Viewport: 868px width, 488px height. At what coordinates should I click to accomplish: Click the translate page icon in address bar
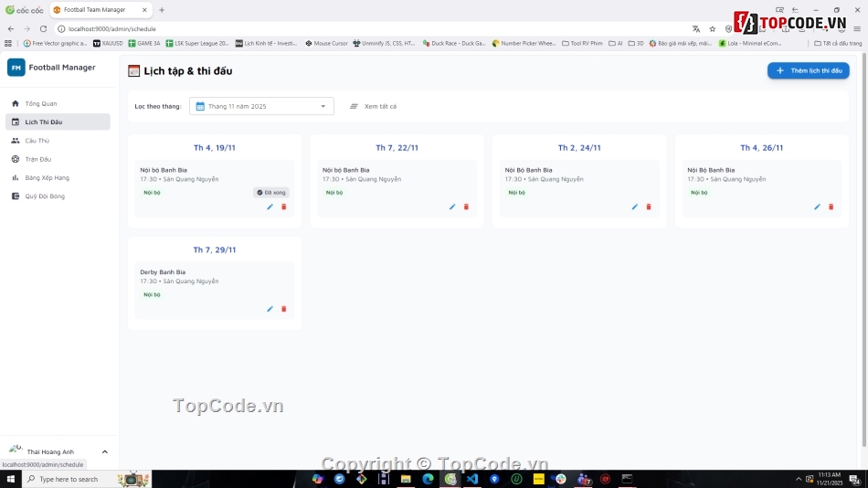[x=696, y=29]
